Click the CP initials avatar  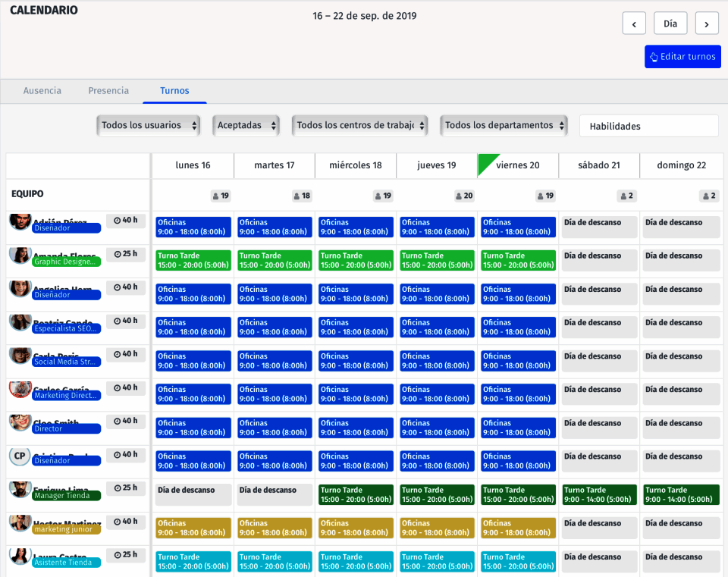click(x=20, y=456)
